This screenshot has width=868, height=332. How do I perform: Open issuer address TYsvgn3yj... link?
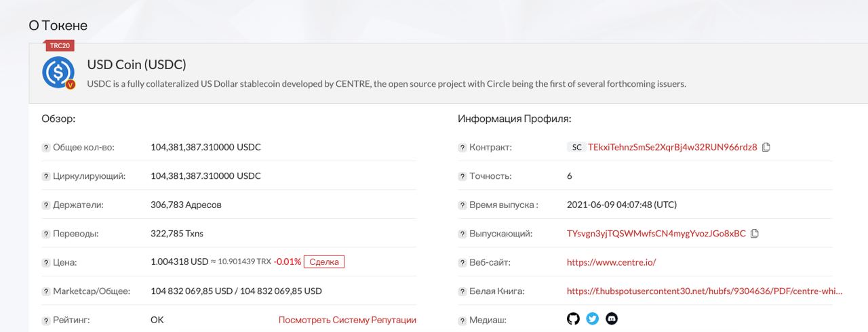click(656, 234)
